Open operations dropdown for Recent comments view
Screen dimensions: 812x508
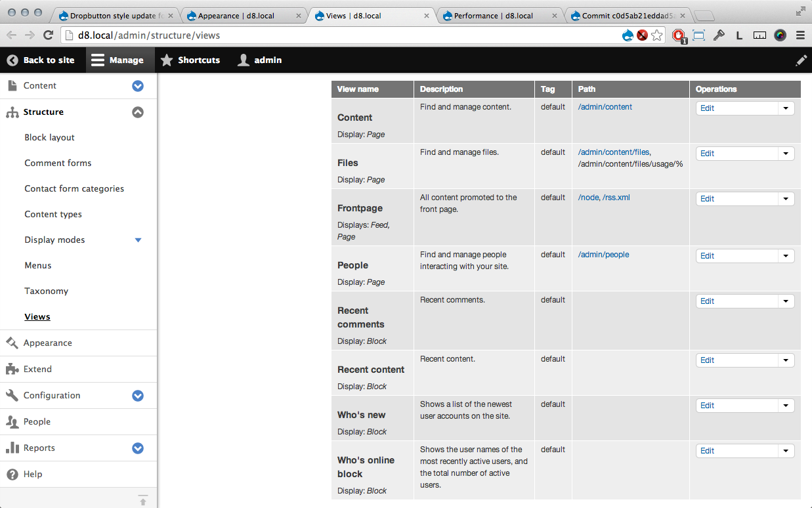click(786, 301)
